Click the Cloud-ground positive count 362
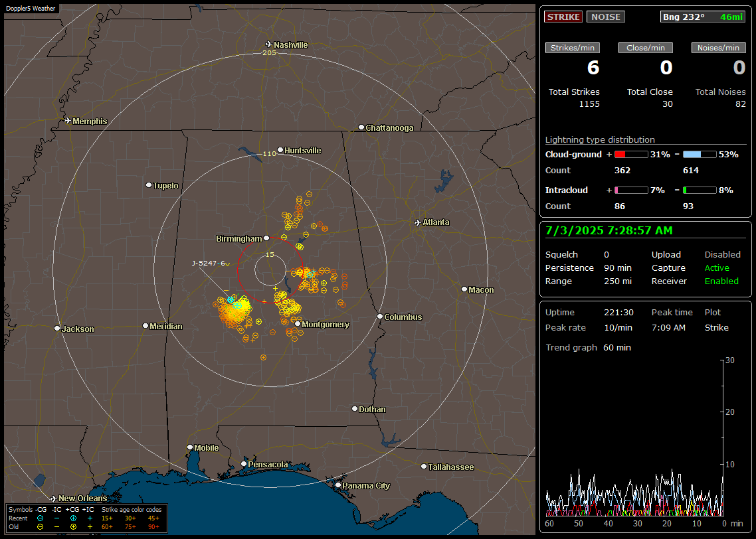The width and height of the screenshot is (756, 539). click(x=622, y=171)
